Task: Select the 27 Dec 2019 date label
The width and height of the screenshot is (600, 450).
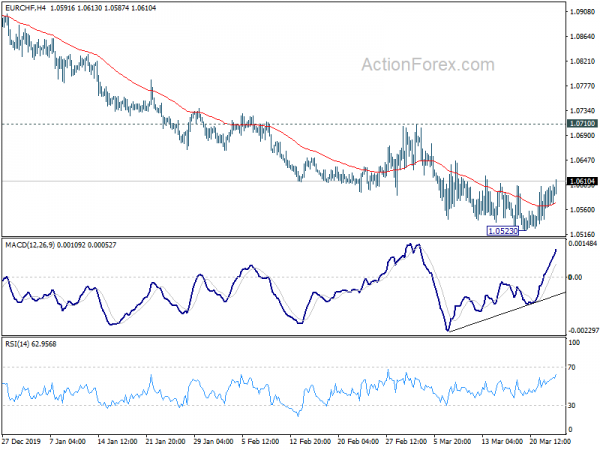Action: (x=23, y=441)
